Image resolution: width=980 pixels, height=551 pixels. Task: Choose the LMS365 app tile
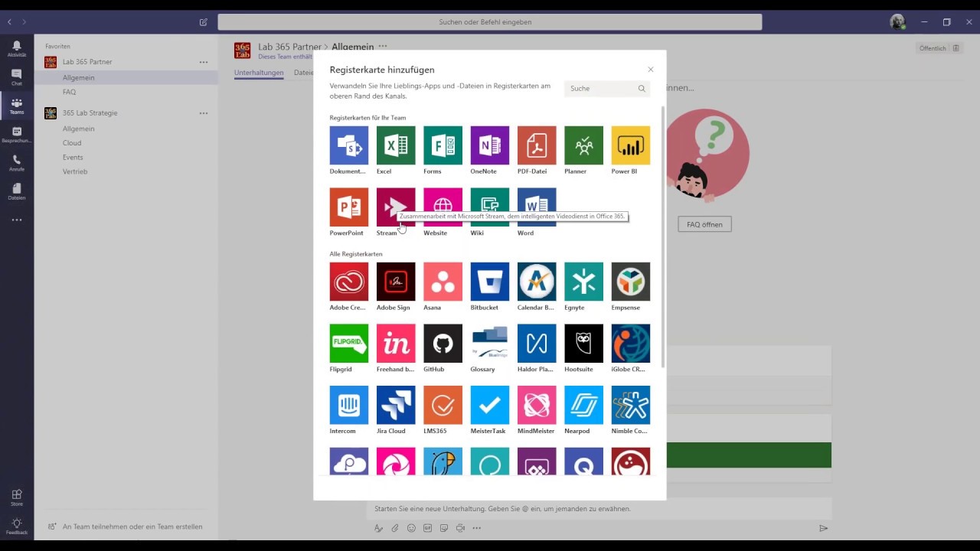443,405
